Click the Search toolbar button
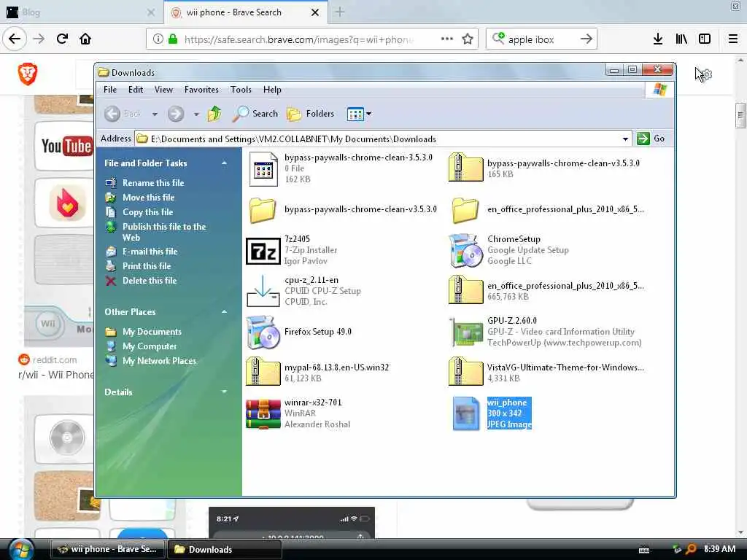Image resolution: width=747 pixels, height=560 pixels. (255, 114)
